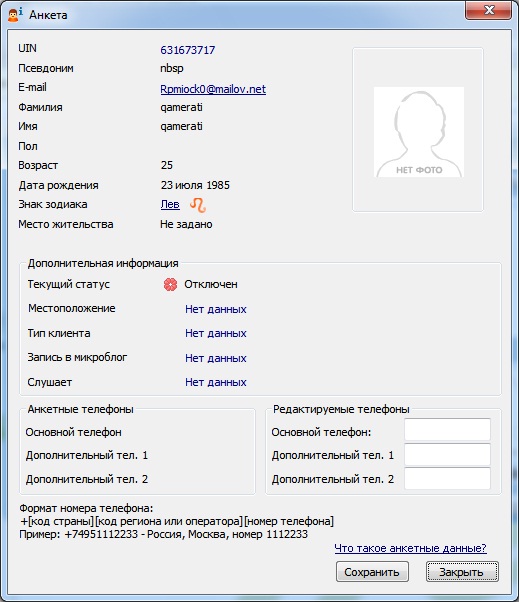
Task: Click Дополнительный тел. 1 under Анкетные телефоны
Action: click(87, 455)
